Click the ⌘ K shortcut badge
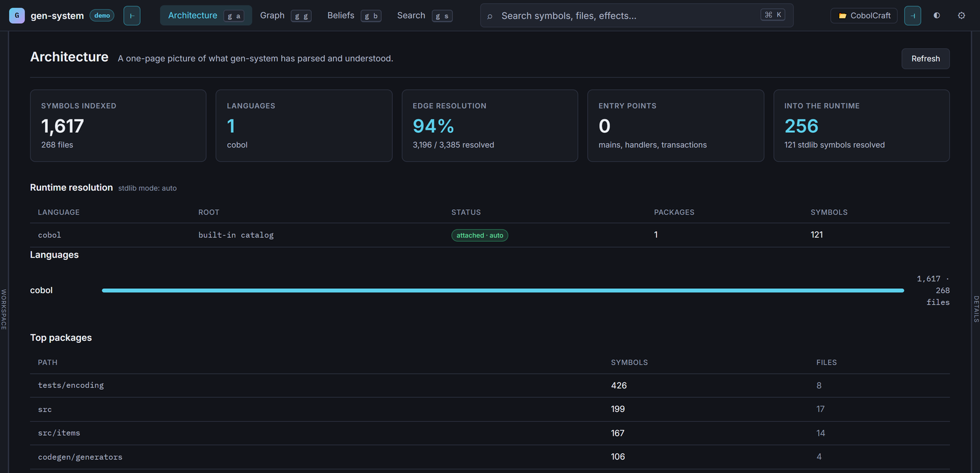 (x=773, y=15)
